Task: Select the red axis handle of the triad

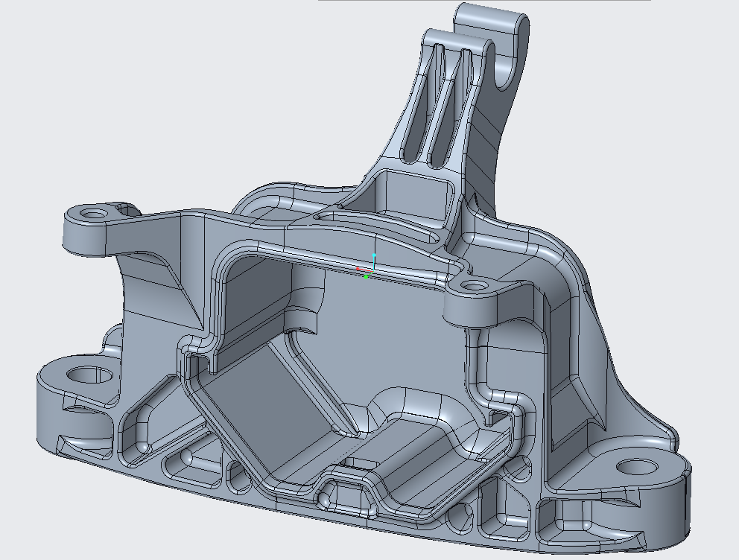Action: tap(358, 269)
